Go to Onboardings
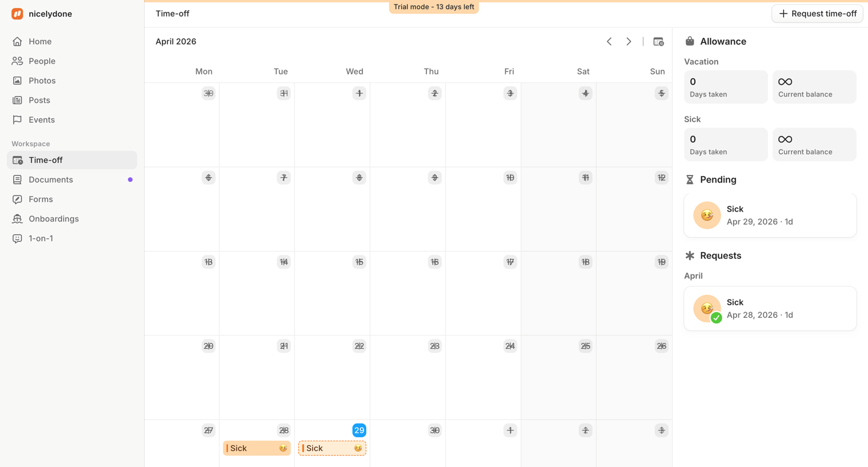The width and height of the screenshot is (868, 467). click(72, 219)
